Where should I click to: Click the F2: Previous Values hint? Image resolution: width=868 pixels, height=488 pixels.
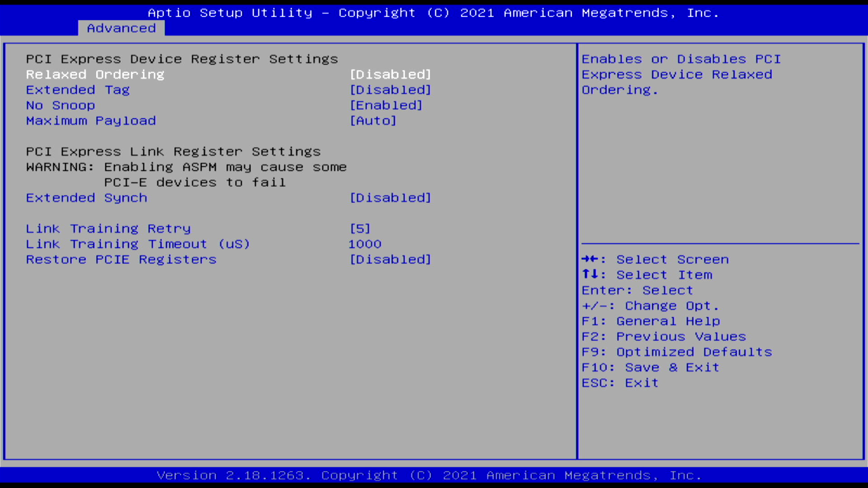[664, 337]
